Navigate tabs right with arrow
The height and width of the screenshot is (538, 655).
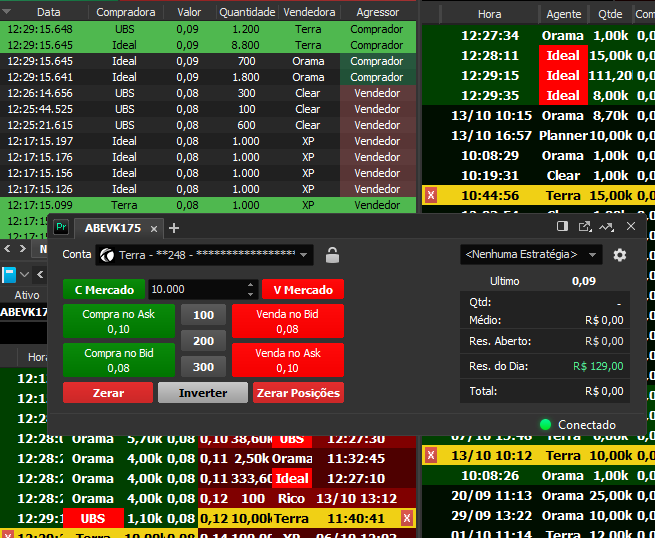coord(23,249)
